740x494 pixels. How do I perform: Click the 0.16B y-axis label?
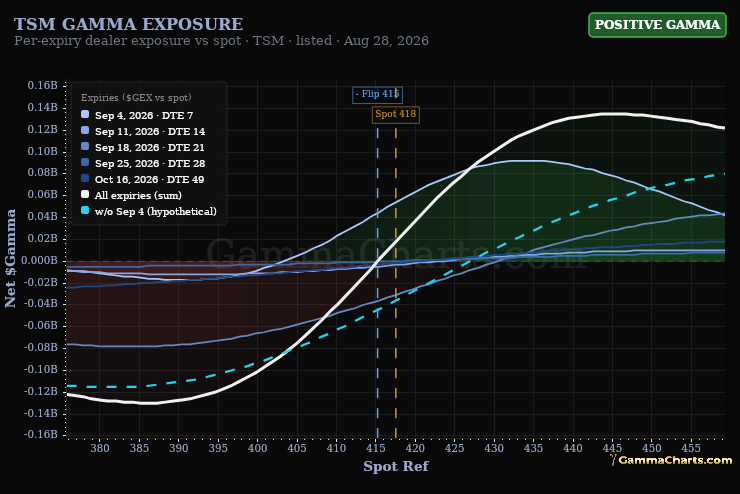[42, 85]
